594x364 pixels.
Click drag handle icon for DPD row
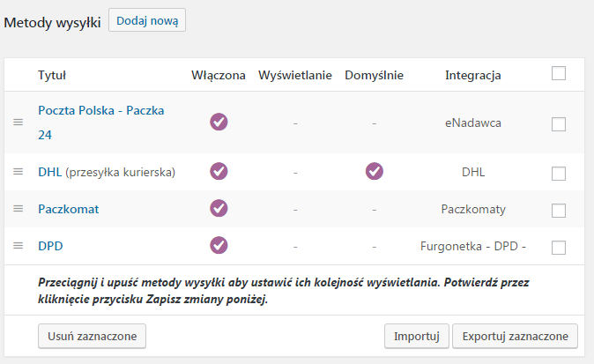click(x=19, y=246)
